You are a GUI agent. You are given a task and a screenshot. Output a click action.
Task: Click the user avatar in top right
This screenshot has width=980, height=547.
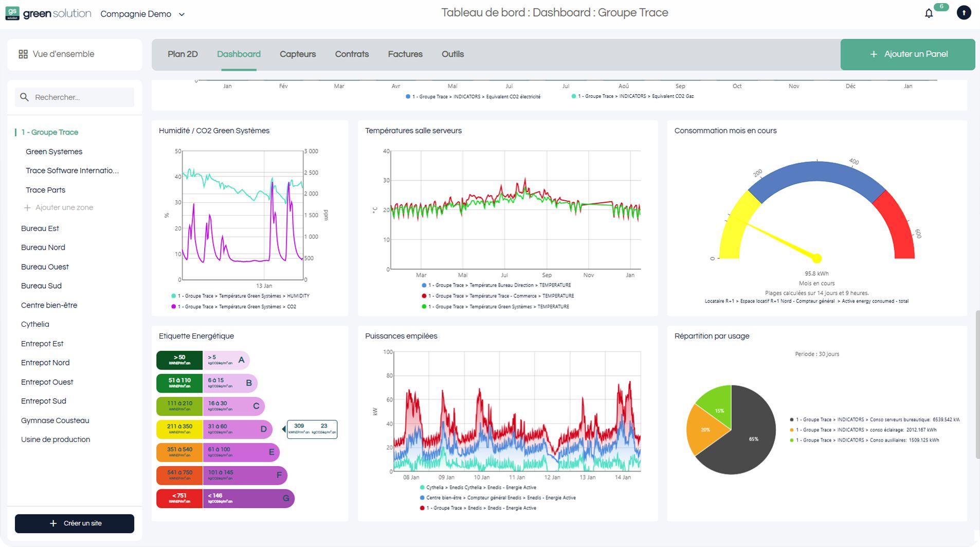coord(964,12)
